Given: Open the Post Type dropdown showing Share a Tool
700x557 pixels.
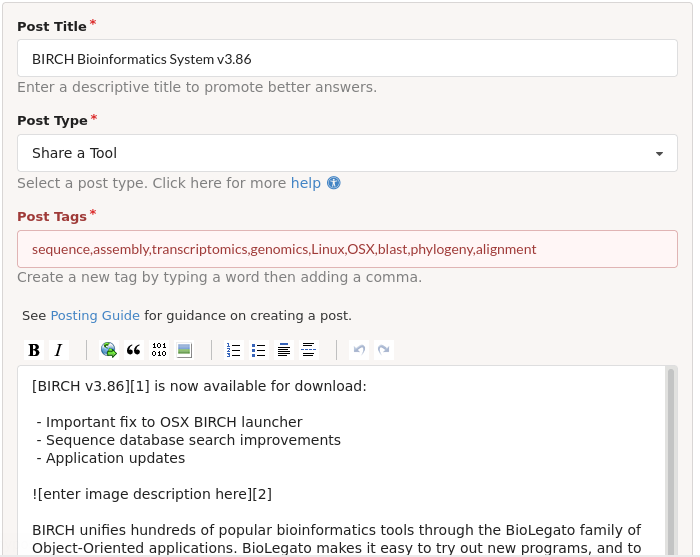Looking at the screenshot, I should coord(347,153).
